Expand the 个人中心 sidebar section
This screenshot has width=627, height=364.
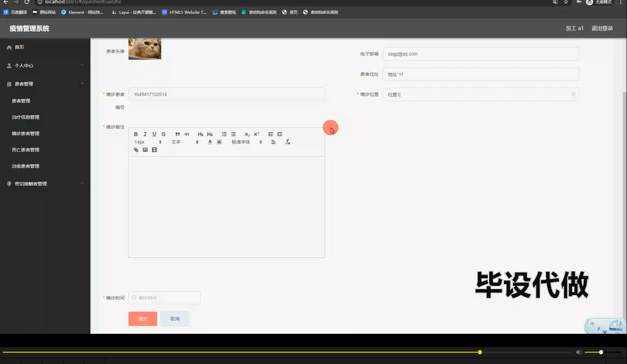point(24,65)
